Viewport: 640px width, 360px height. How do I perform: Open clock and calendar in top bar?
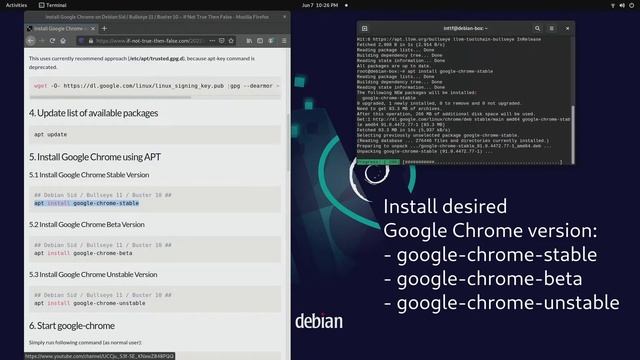(320, 5)
